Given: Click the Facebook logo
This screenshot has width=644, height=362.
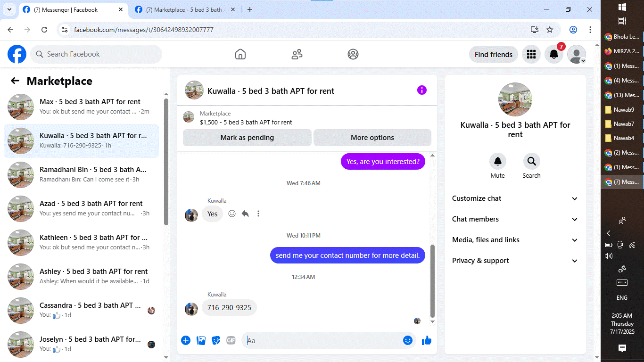Looking at the screenshot, I should point(17,54).
